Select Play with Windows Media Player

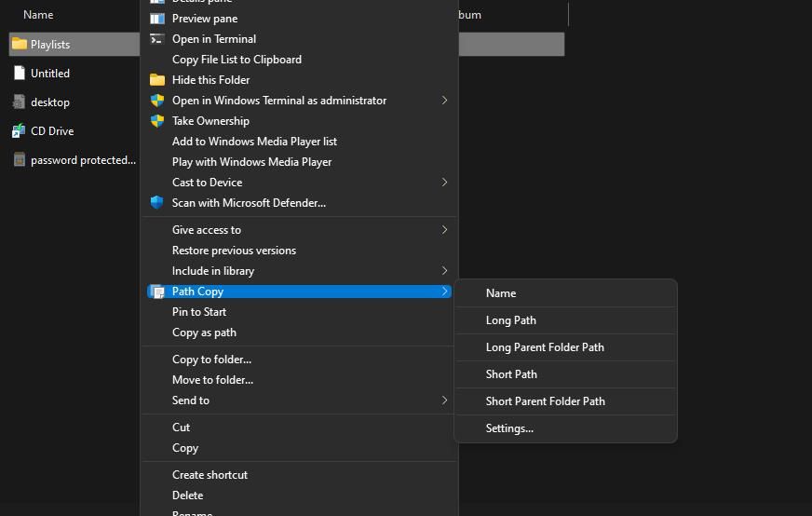point(299,162)
